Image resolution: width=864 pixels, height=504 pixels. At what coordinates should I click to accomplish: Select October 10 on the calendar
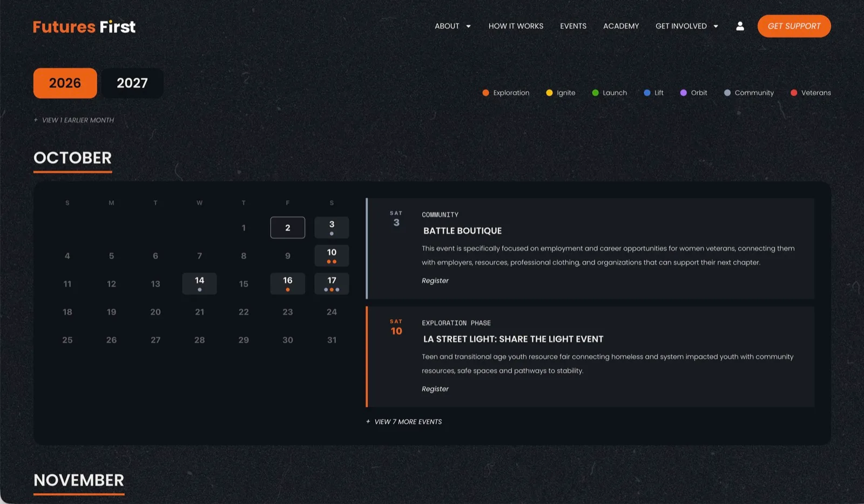[332, 256]
